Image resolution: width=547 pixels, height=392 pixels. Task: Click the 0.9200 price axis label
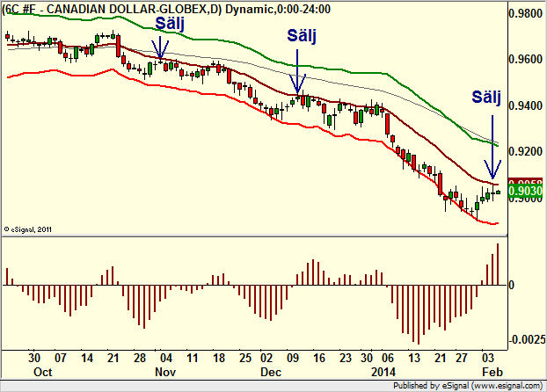(526, 151)
